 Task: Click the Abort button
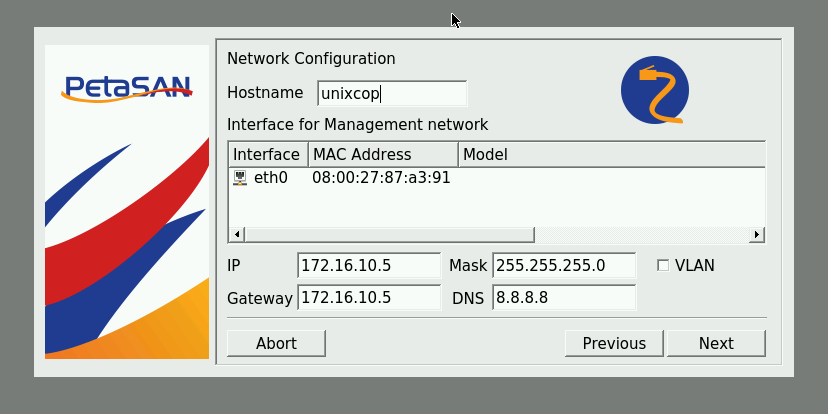276,343
